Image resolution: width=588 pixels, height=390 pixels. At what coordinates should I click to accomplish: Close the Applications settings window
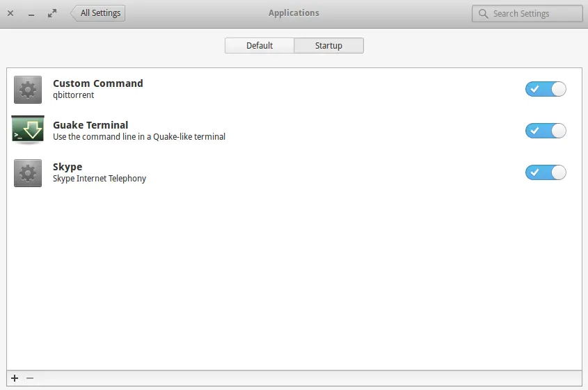pyautogui.click(x=10, y=13)
